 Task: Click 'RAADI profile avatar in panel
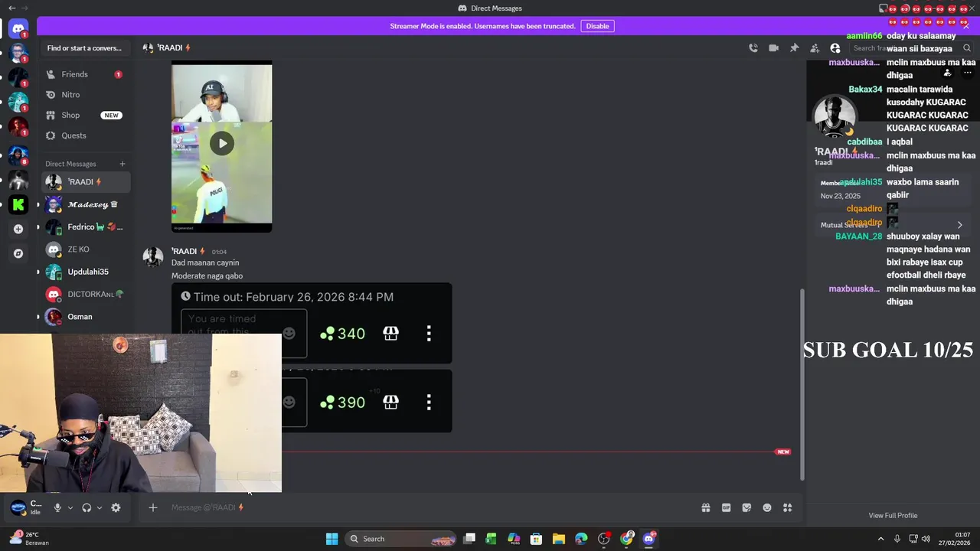[x=835, y=116]
